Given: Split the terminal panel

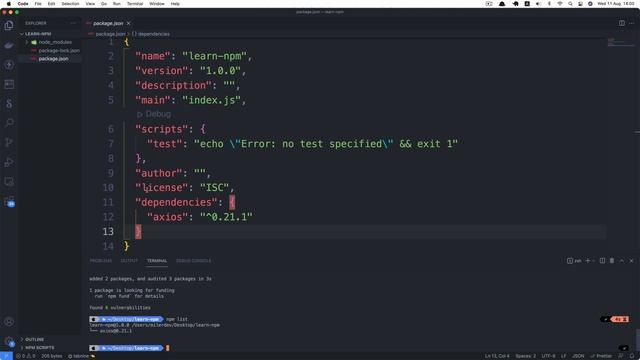Looking at the screenshot, I should click(602, 260).
